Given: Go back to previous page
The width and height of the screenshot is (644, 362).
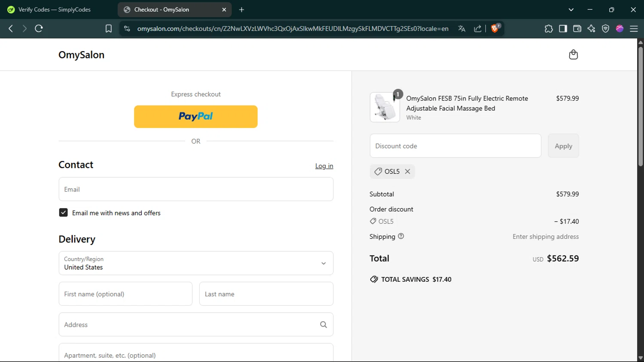Looking at the screenshot, I should (11, 28).
